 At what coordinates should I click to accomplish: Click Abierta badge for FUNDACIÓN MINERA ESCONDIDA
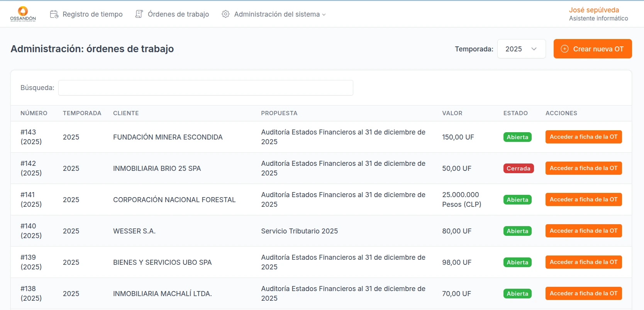(x=517, y=137)
